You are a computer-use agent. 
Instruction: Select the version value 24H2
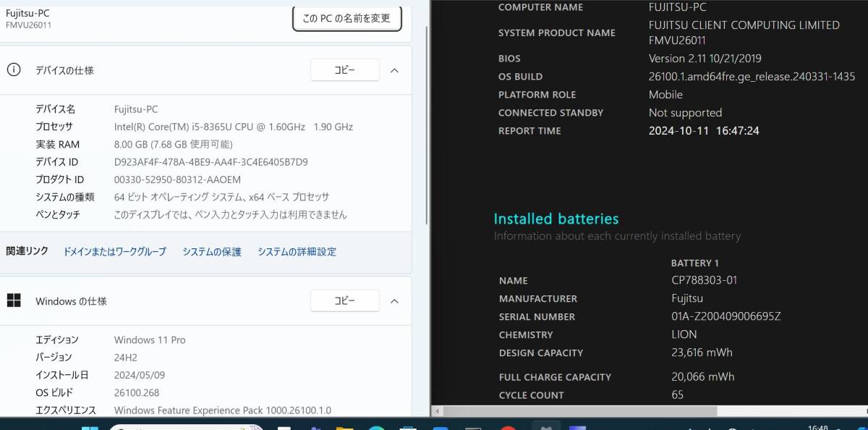[125, 357]
